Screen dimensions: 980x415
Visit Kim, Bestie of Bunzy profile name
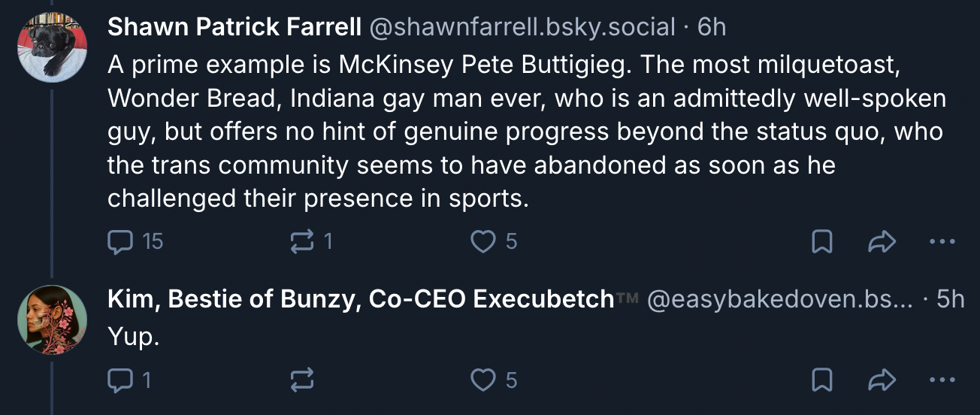tap(361, 299)
